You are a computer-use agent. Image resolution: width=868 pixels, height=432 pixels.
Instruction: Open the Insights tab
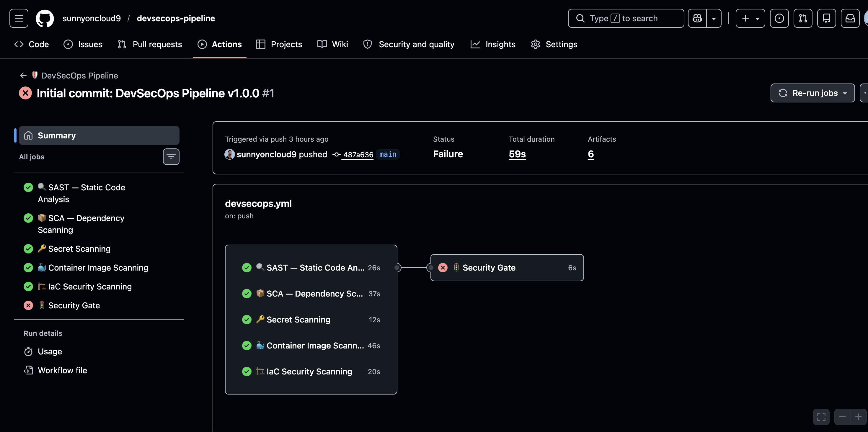pos(493,45)
